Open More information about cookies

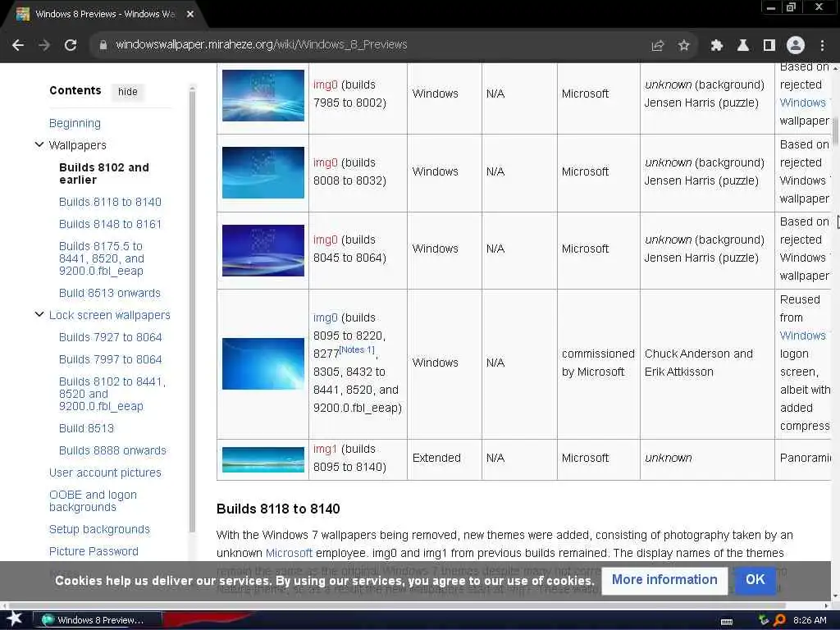point(664,580)
